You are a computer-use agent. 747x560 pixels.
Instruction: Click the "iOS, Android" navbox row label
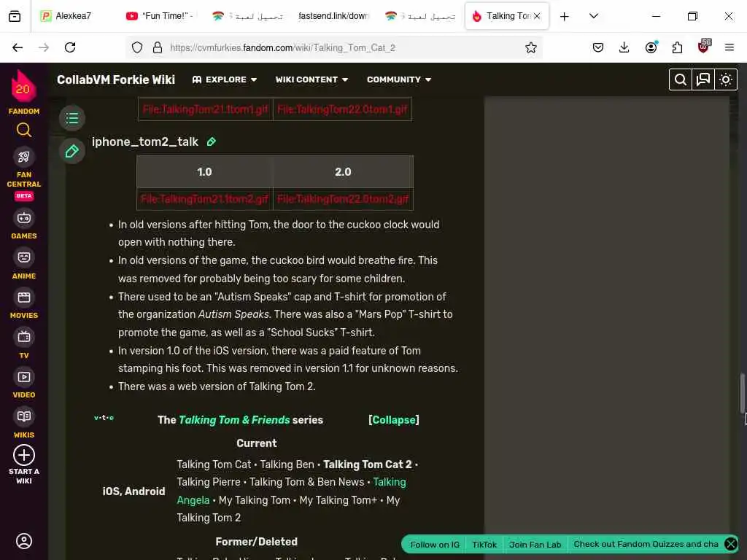[134, 491]
